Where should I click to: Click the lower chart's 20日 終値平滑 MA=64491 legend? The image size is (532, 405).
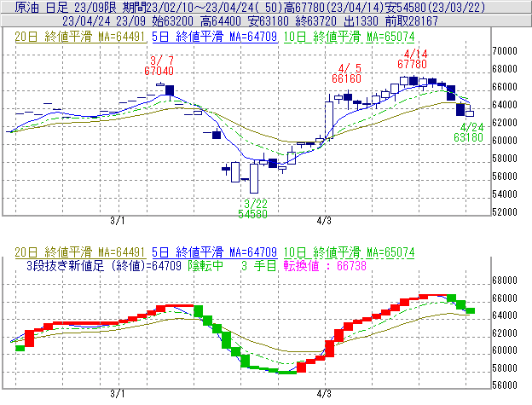coord(80,252)
